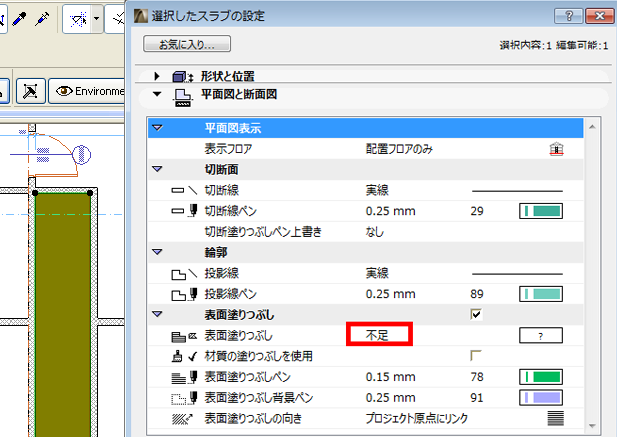
Task: Click the 平面図と断面図 panel icon
Action: coord(183,98)
